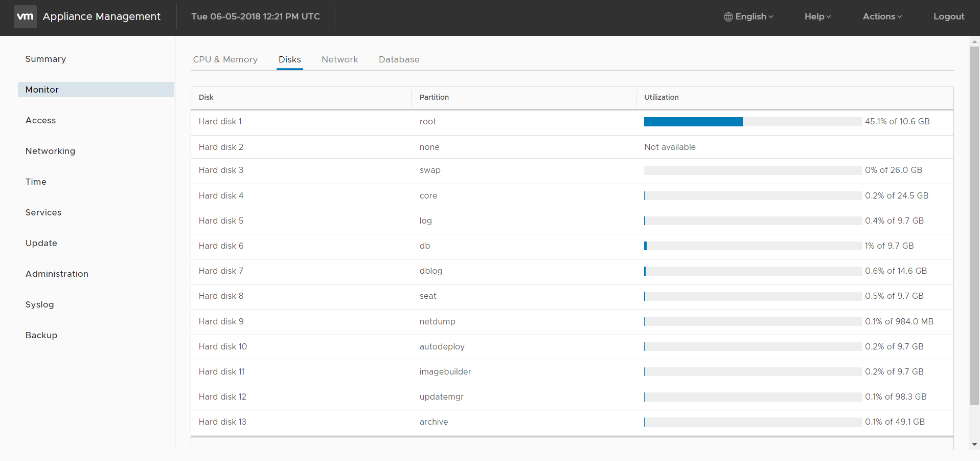Open the Summary page
This screenshot has height=461, width=980.
45,58
